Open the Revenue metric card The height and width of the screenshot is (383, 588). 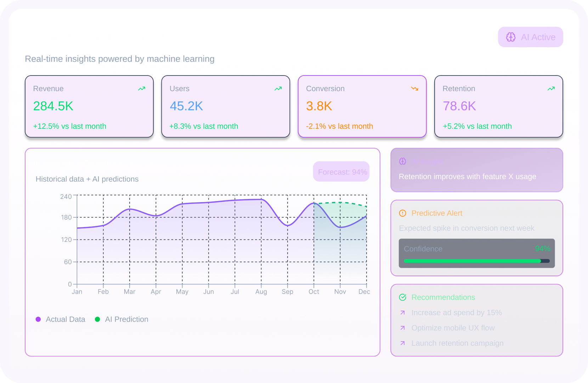tap(89, 107)
